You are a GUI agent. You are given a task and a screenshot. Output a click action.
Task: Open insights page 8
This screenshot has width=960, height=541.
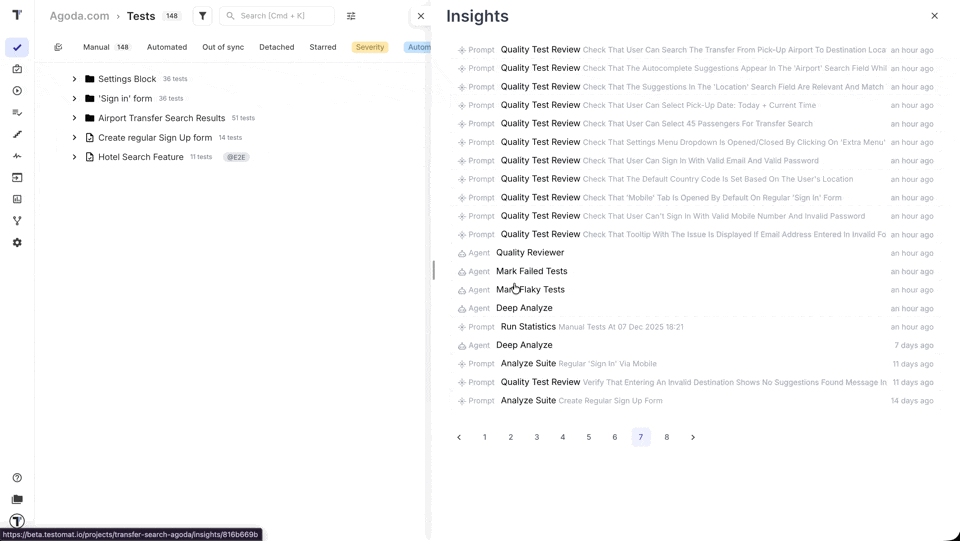click(x=667, y=437)
